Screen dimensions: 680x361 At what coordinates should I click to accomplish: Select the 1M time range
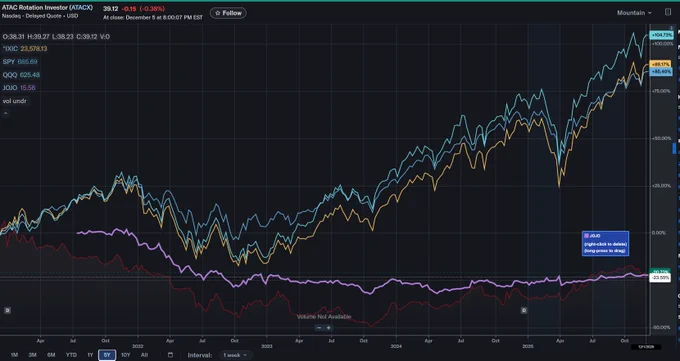click(14, 355)
